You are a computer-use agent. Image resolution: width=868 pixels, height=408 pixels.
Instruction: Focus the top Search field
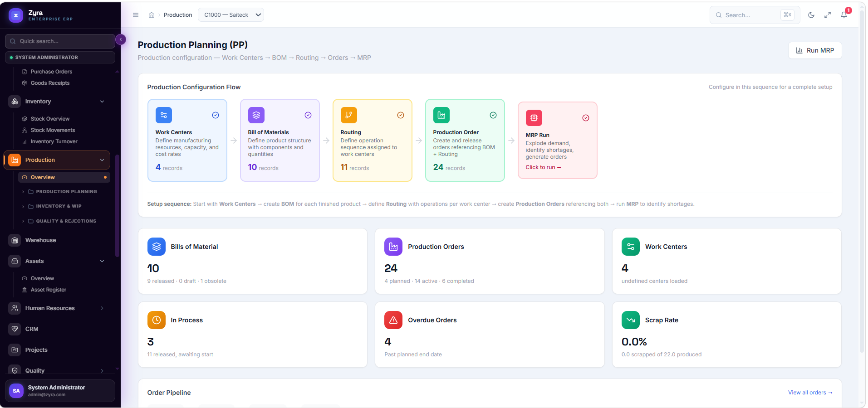coord(755,15)
